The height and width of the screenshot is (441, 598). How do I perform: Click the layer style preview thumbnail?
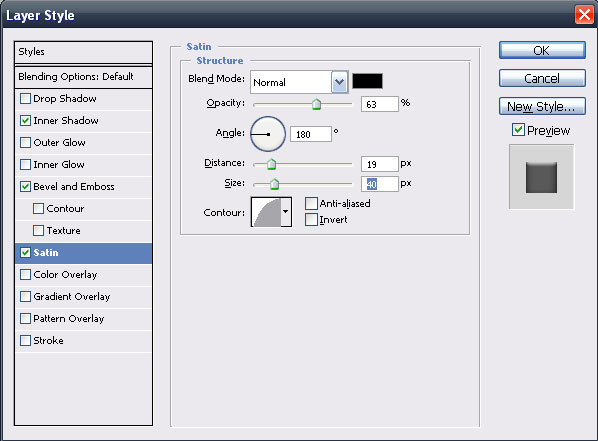[541, 177]
